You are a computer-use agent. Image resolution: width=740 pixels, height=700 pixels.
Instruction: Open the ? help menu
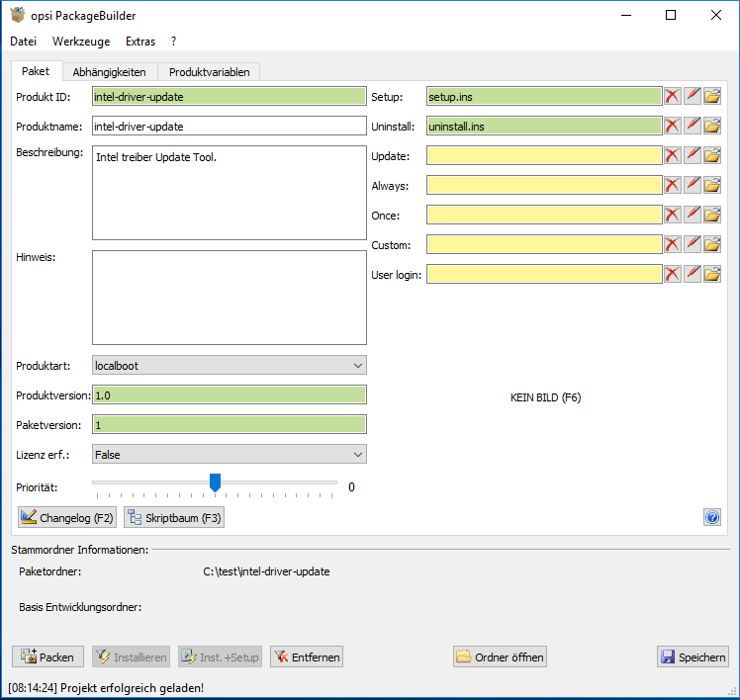coord(174,42)
